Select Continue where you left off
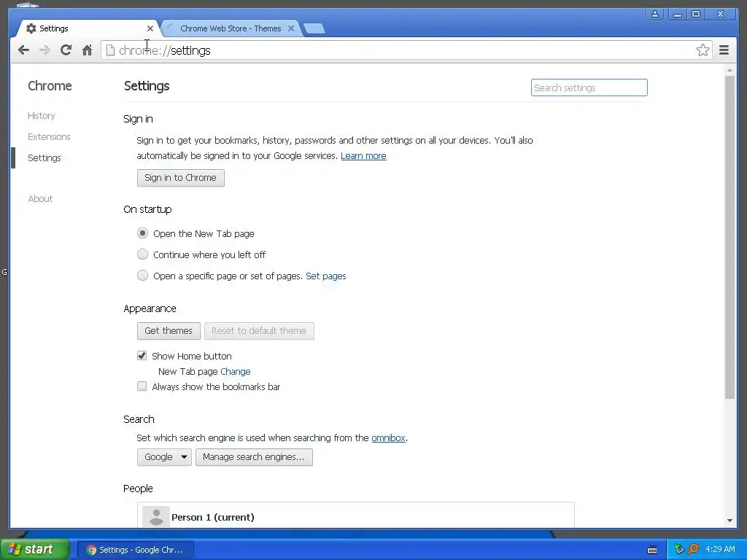 coord(142,254)
